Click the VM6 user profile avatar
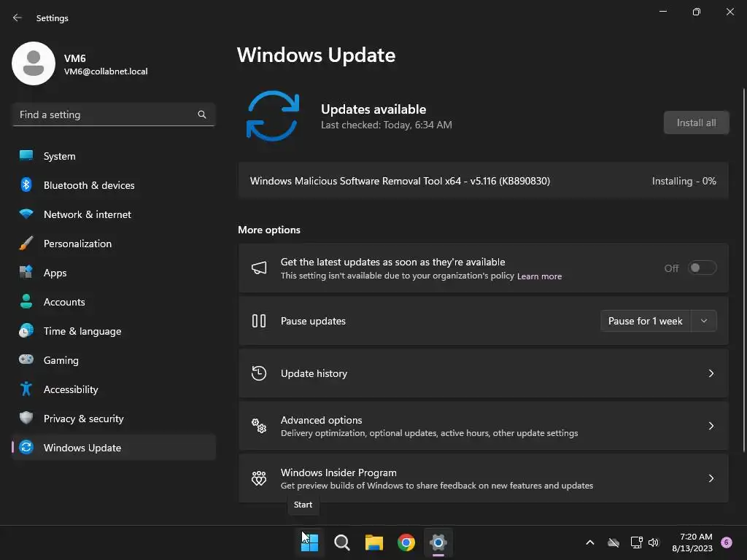Image resolution: width=747 pixels, height=560 pixels. click(34, 63)
